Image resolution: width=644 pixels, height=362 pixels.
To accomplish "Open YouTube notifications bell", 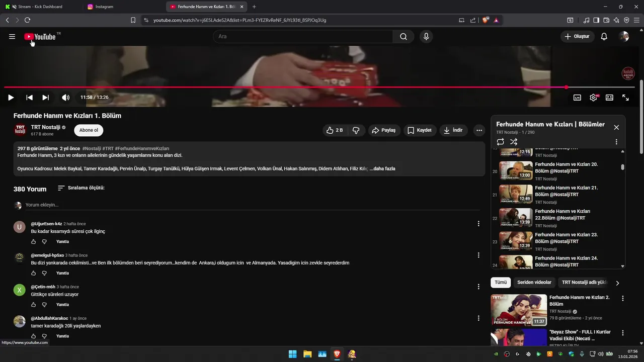I will [604, 37].
